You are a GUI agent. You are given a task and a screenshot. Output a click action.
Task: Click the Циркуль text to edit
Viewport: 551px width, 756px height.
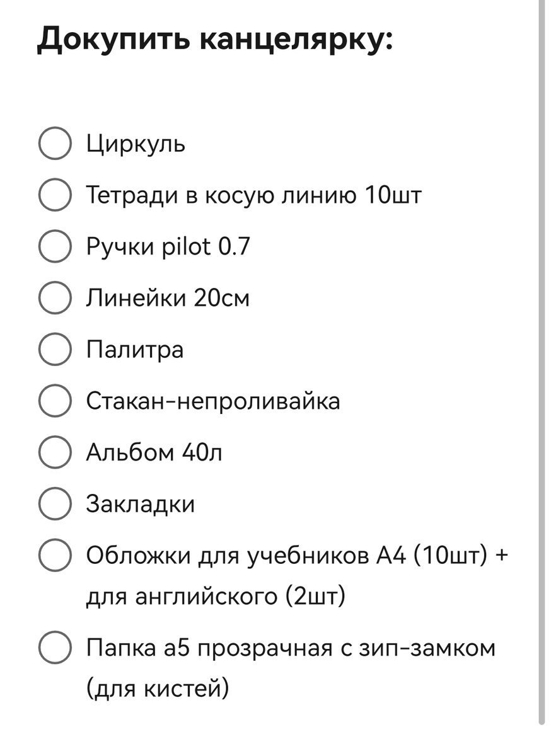[x=136, y=144]
